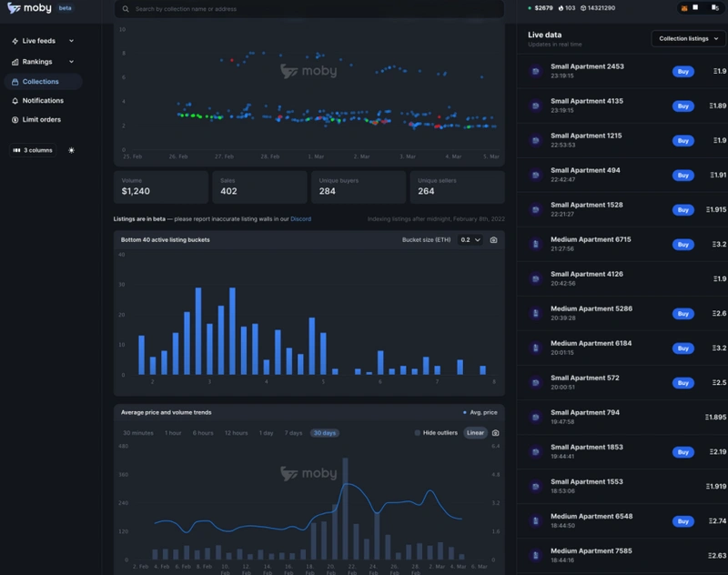The height and width of the screenshot is (575, 728).
Task: Buy Small Apartment 2453
Action: click(683, 72)
